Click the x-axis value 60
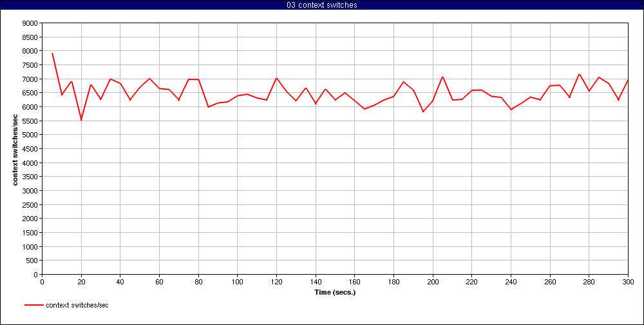644x325 pixels. click(159, 282)
